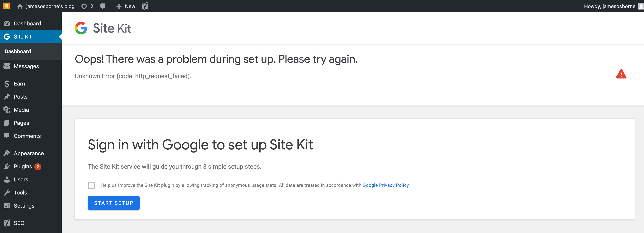
Task: Click the large Google logo in the Site Kit header
Action: [x=81, y=28]
